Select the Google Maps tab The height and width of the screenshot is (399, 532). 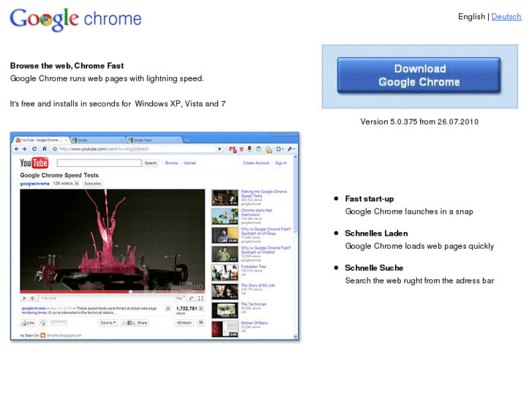[x=154, y=140]
